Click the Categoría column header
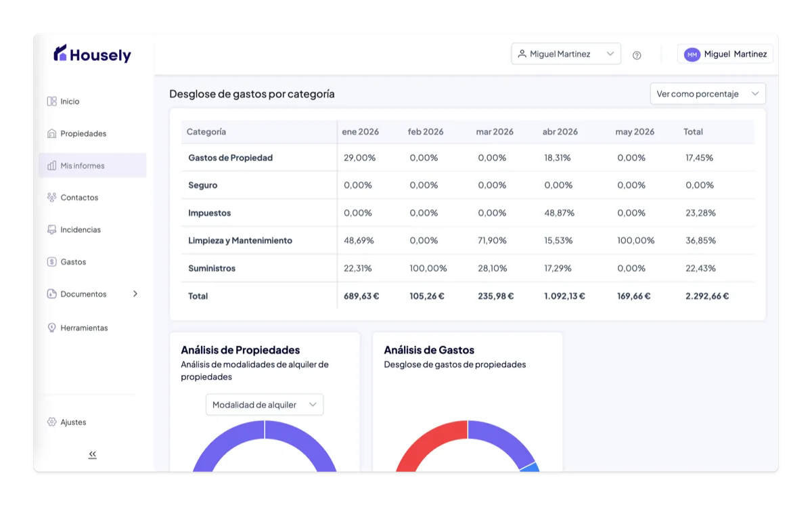812x505 pixels. [206, 132]
